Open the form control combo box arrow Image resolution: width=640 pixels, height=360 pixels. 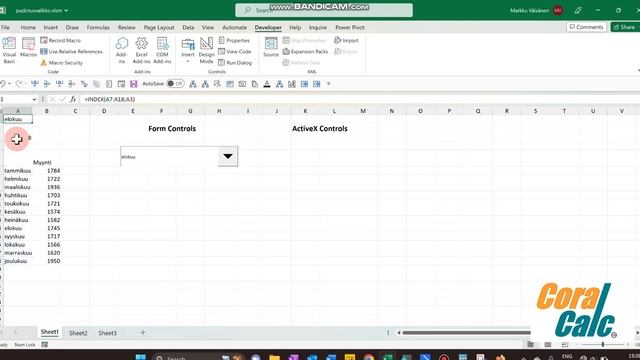228,156
